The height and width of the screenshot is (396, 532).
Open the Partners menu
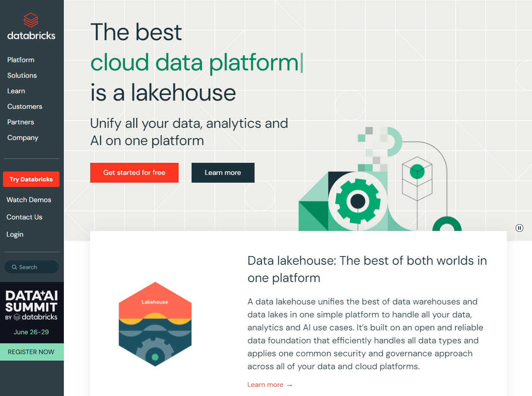click(x=21, y=122)
